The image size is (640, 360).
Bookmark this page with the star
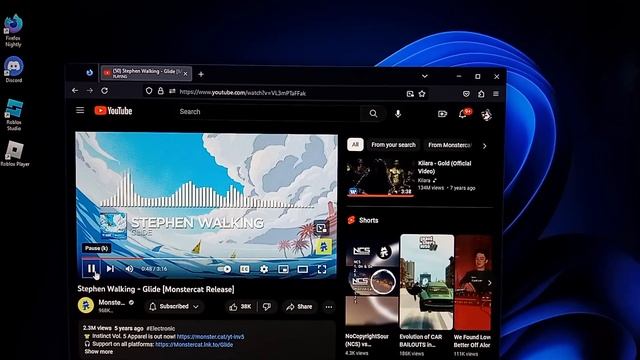(422, 94)
